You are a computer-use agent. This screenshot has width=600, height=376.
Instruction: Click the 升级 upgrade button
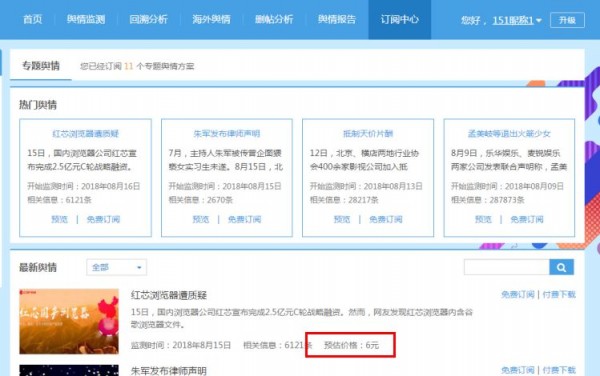click(x=567, y=20)
